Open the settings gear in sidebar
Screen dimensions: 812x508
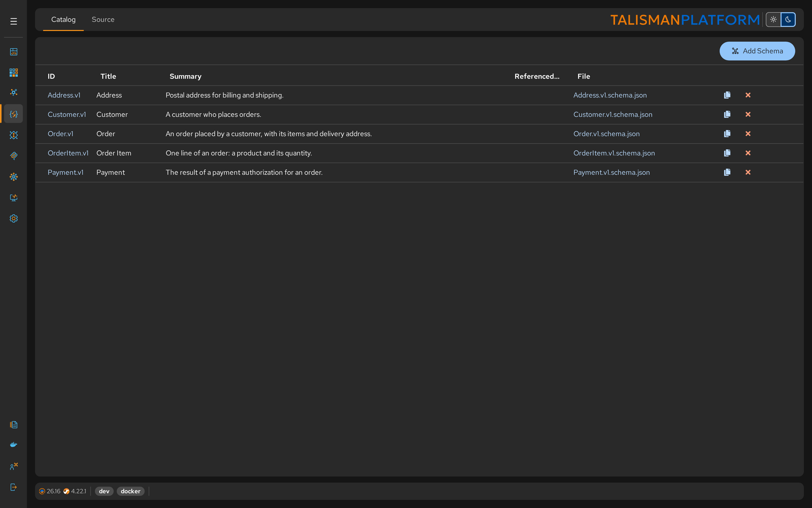pyautogui.click(x=13, y=218)
